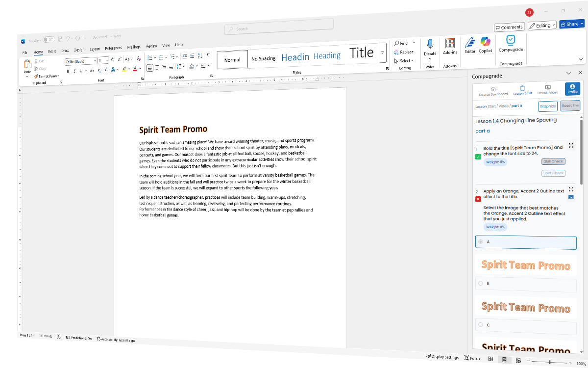Select answer option A radio button

click(480, 241)
